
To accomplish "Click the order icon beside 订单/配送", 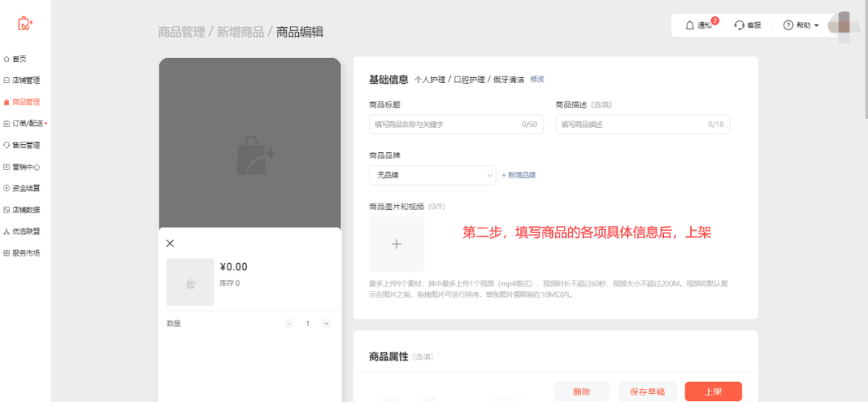I will [x=6, y=124].
